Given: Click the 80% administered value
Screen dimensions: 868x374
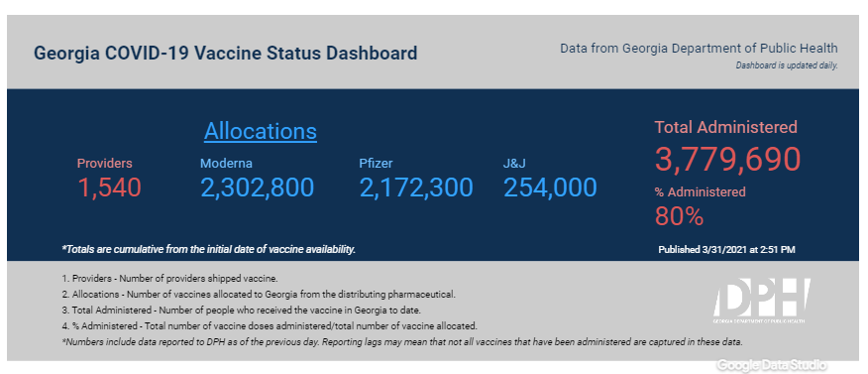Looking at the screenshot, I should [679, 216].
